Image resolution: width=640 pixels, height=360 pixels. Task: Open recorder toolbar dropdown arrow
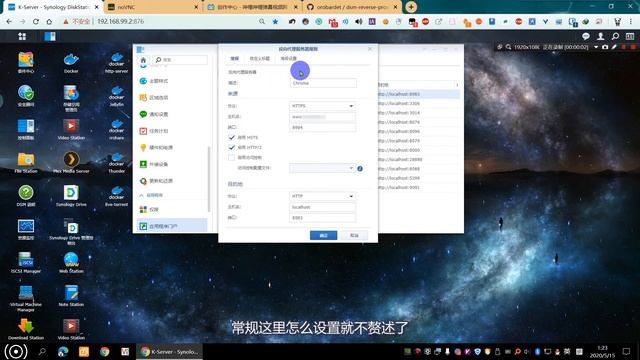pos(596,47)
